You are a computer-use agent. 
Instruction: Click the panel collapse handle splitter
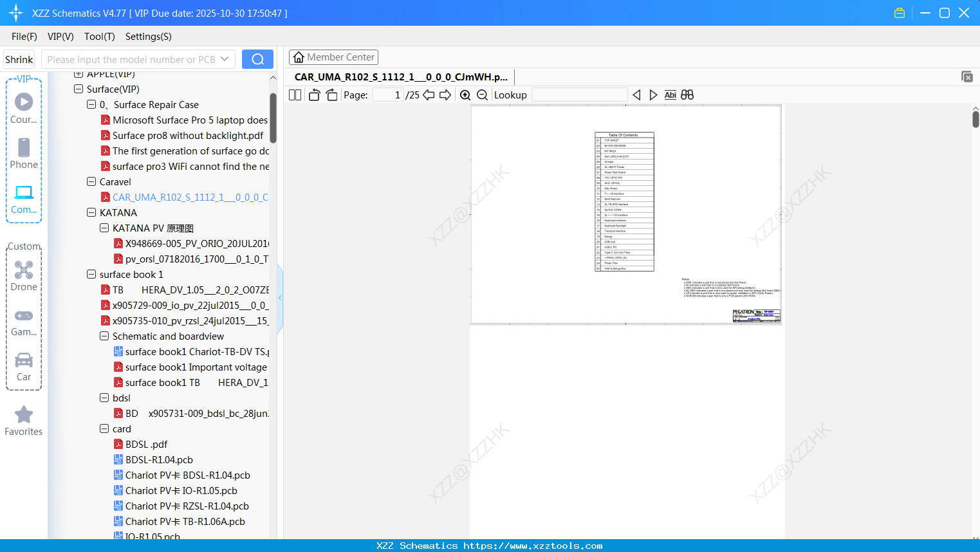point(280,298)
